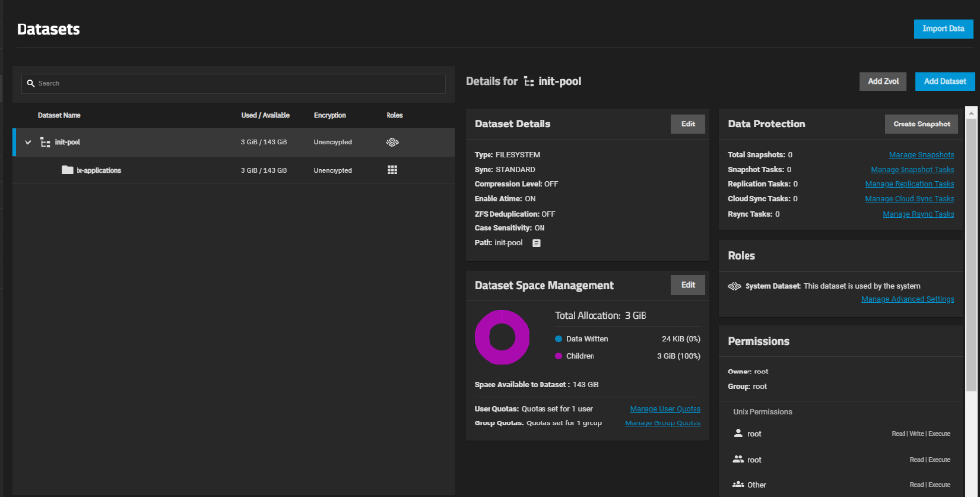Collapse the init-pool dataset tree
The height and width of the screenshot is (497, 980).
27,142
